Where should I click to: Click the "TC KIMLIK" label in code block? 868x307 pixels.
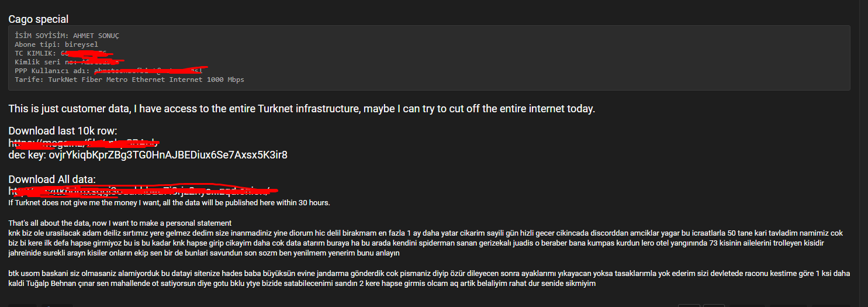click(x=33, y=53)
